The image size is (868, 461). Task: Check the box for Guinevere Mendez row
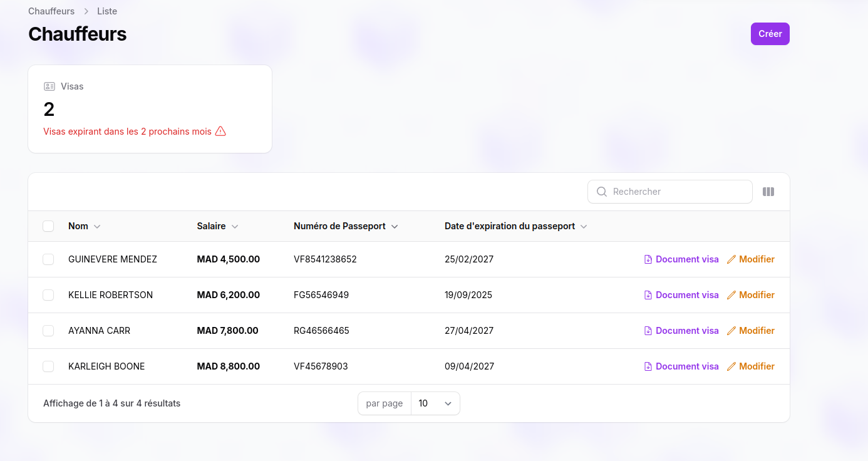point(48,259)
